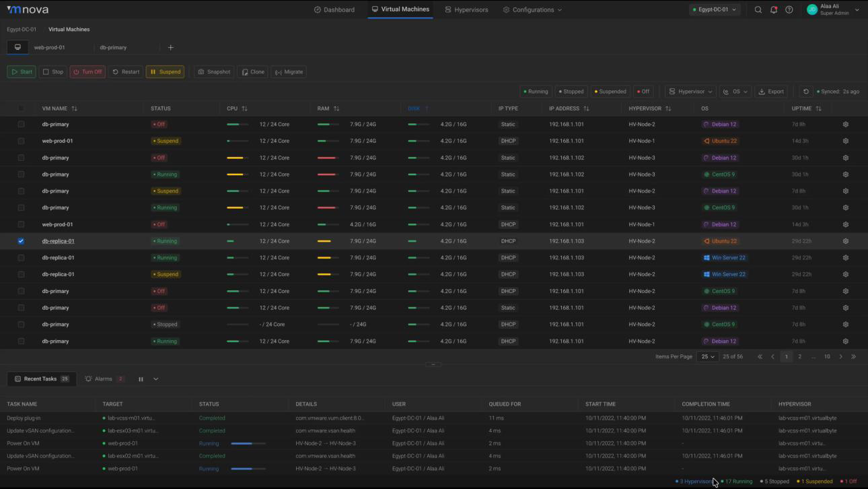This screenshot has height=489, width=868.
Task: Toggle the select-all header checkbox
Action: [x=21, y=108]
